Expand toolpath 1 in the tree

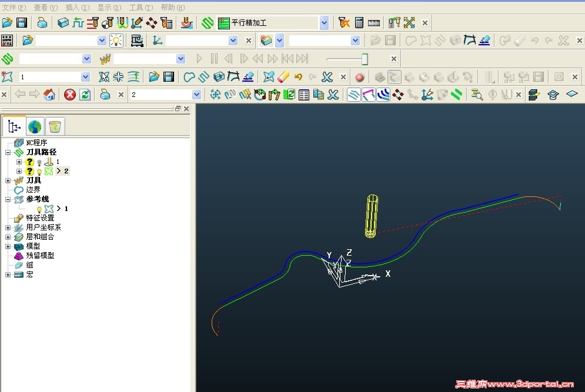(x=19, y=162)
